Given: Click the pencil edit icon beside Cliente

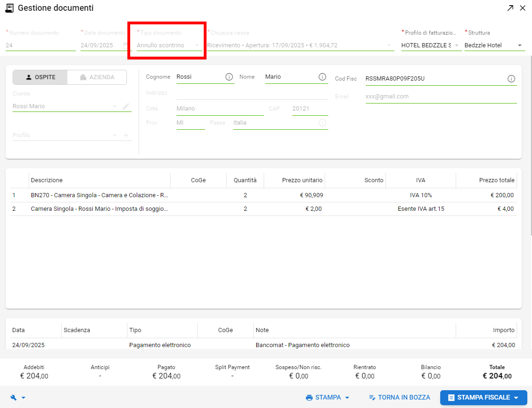Looking at the screenshot, I should tap(126, 106).
